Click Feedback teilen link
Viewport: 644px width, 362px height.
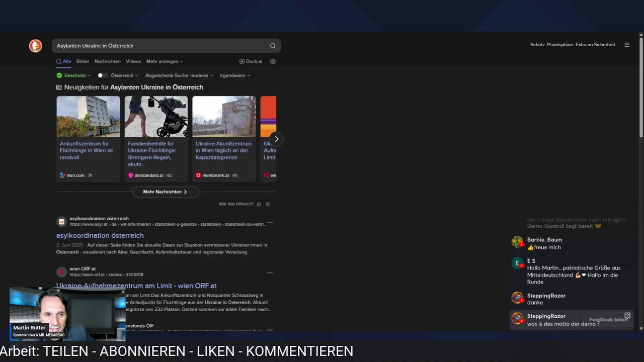tap(608, 320)
